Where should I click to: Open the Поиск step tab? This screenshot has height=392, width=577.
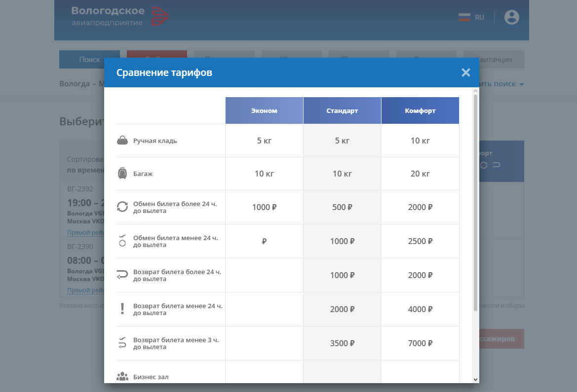[89, 60]
